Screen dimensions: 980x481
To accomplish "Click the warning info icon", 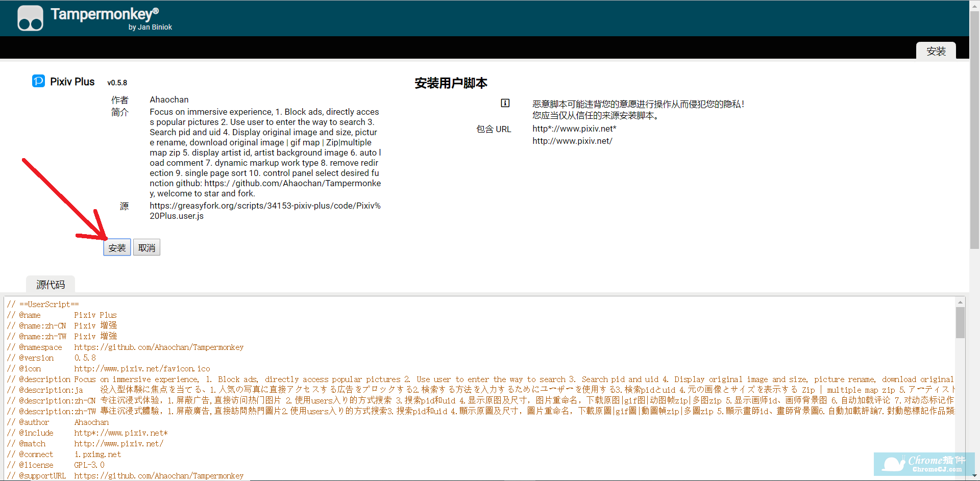I will pos(505,103).
